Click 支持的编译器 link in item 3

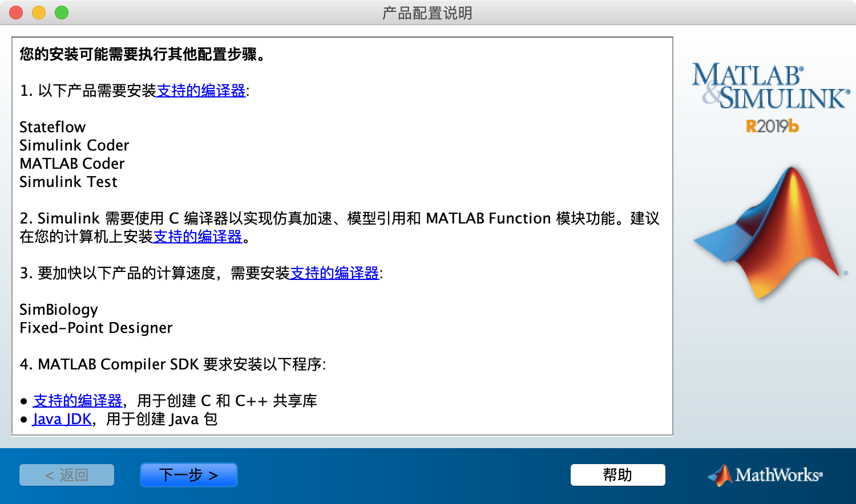pos(334,273)
